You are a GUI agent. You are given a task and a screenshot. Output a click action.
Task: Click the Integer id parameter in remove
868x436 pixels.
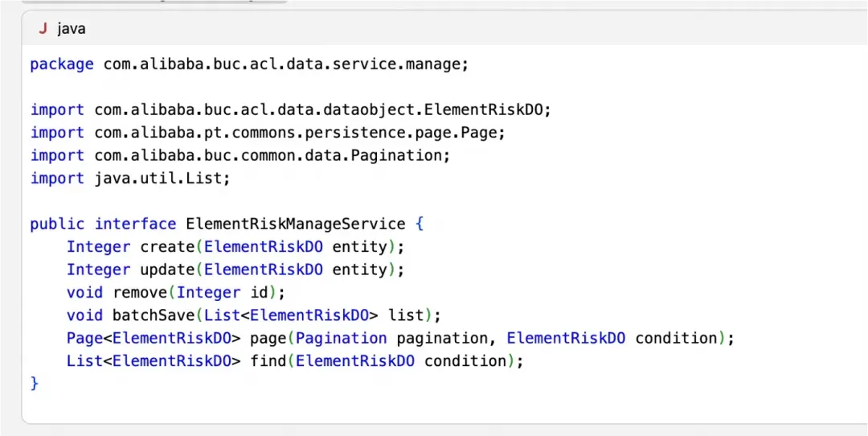(x=227, y=293)
